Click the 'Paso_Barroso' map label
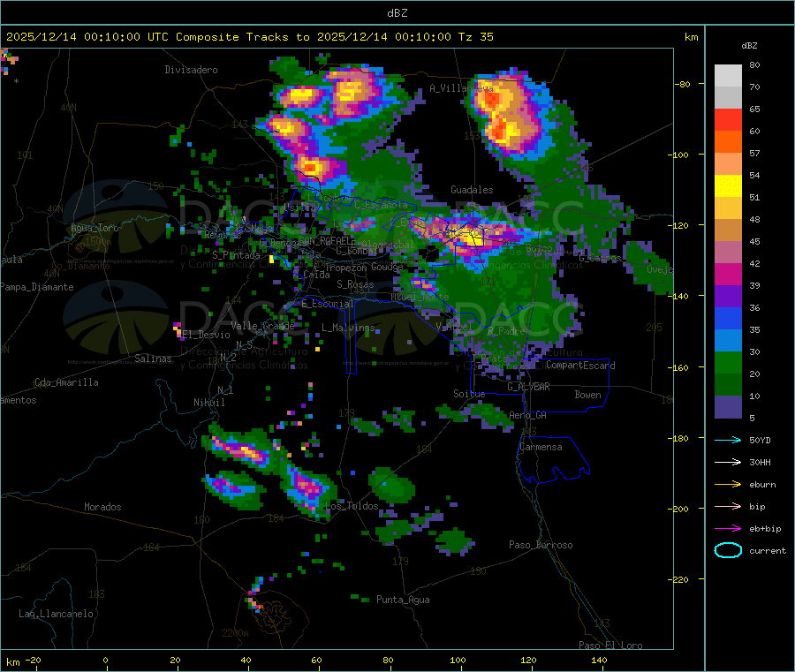 pos(541,545)
